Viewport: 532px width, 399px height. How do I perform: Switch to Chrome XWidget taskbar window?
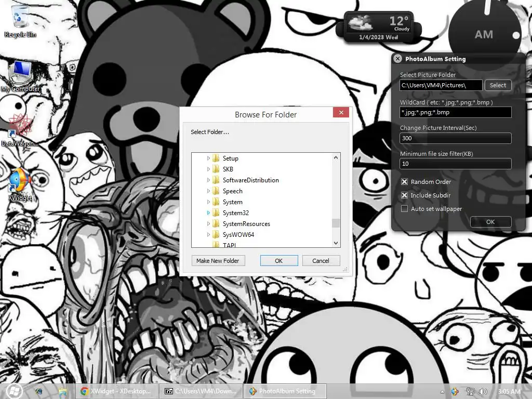(117, 391)
